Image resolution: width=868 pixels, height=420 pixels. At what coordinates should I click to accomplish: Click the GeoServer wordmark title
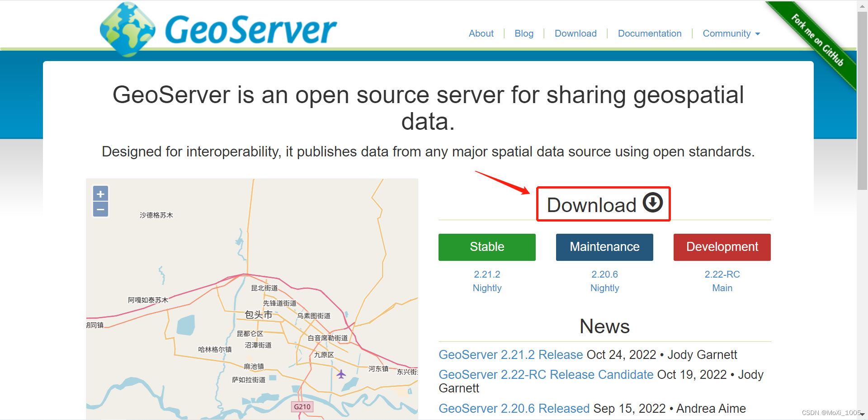click(x=251, y=30)
